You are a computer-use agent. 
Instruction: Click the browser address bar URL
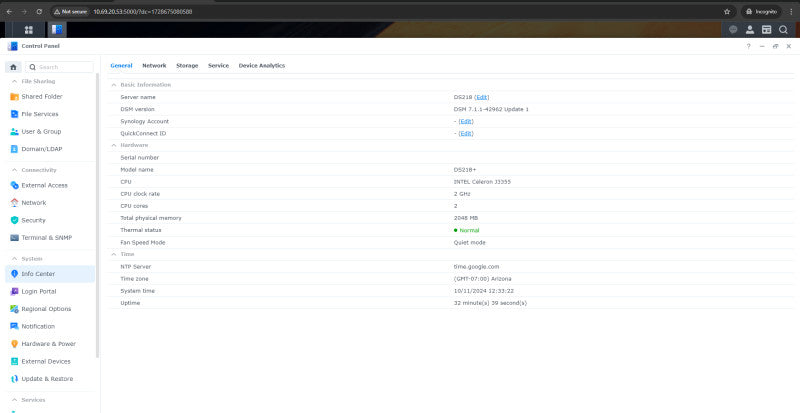142,11
